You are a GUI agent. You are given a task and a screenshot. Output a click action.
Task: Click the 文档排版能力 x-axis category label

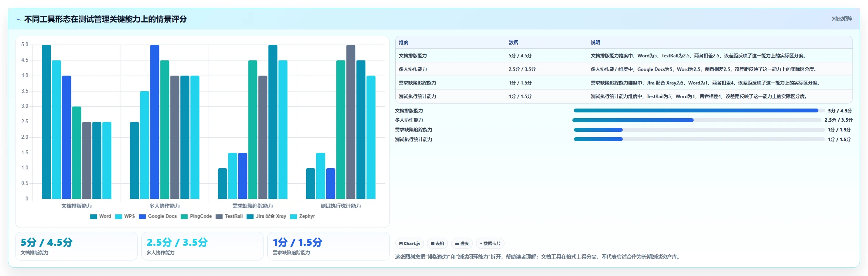pyautogui.click(x=77, y=206)
